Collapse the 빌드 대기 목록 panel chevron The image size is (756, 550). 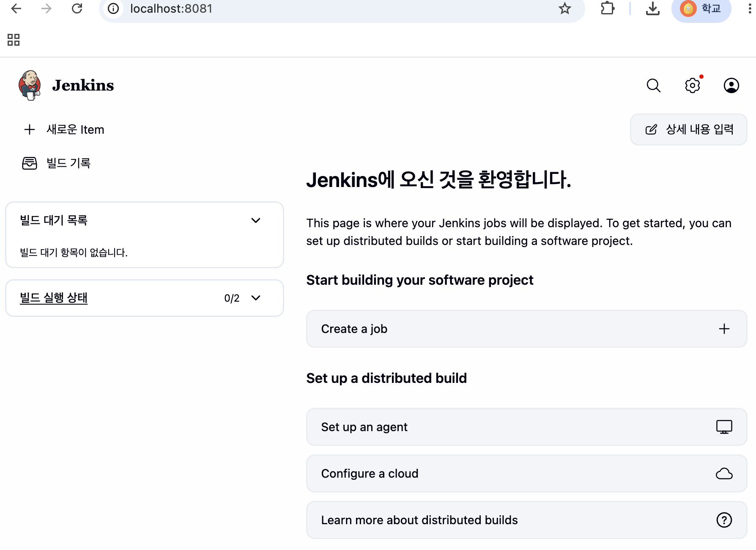click(x=256, y=220)
